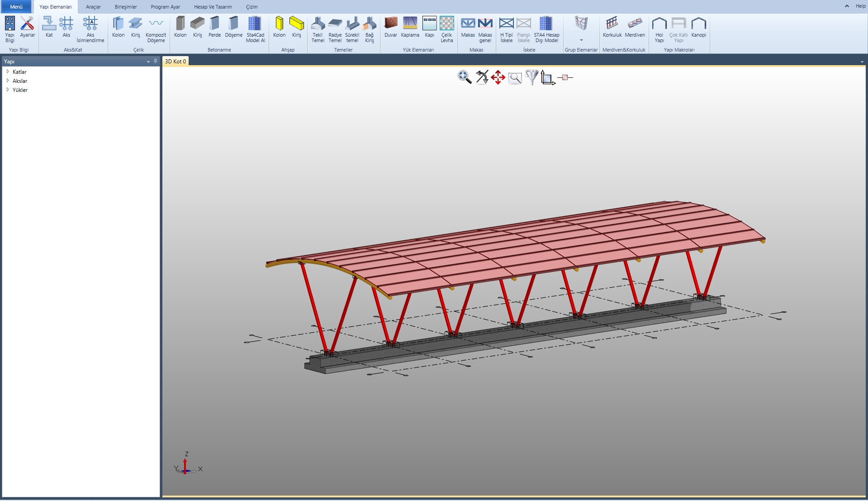Click the Makas truss icon
Viewport: 868px width, 501px height.
(x=468, y=27)
